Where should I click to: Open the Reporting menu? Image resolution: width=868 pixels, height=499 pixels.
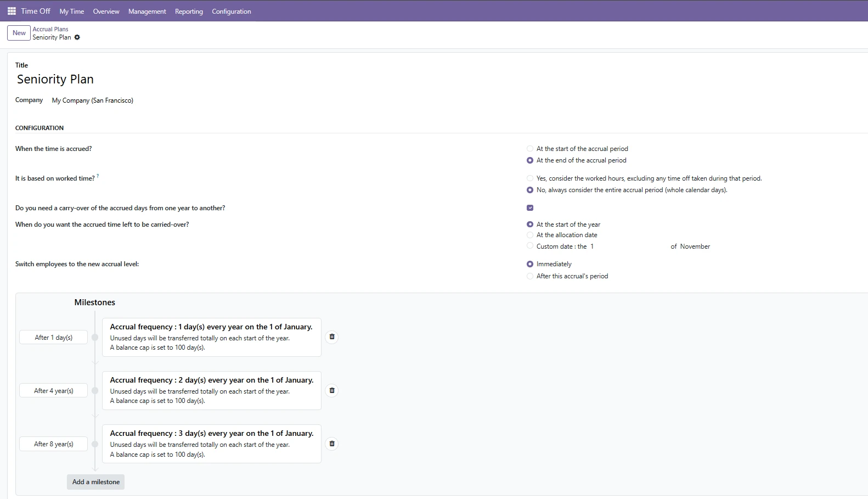tap(189, 12)
